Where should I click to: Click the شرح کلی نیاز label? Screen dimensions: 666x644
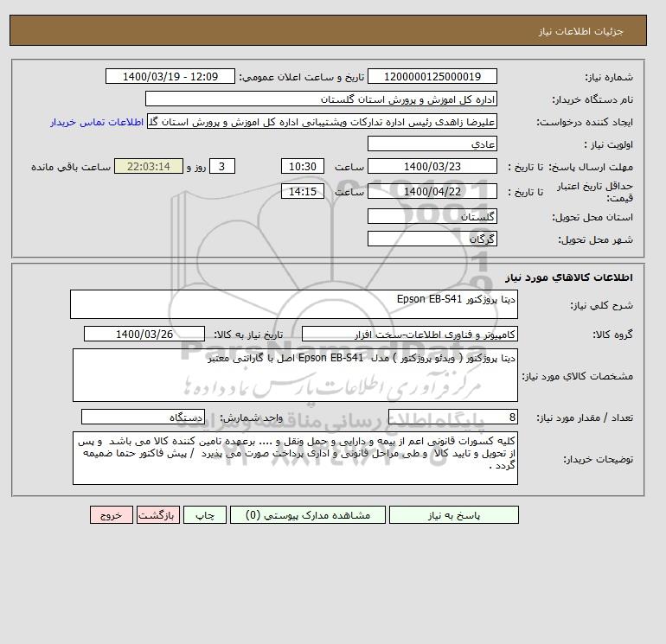(601, 305)
